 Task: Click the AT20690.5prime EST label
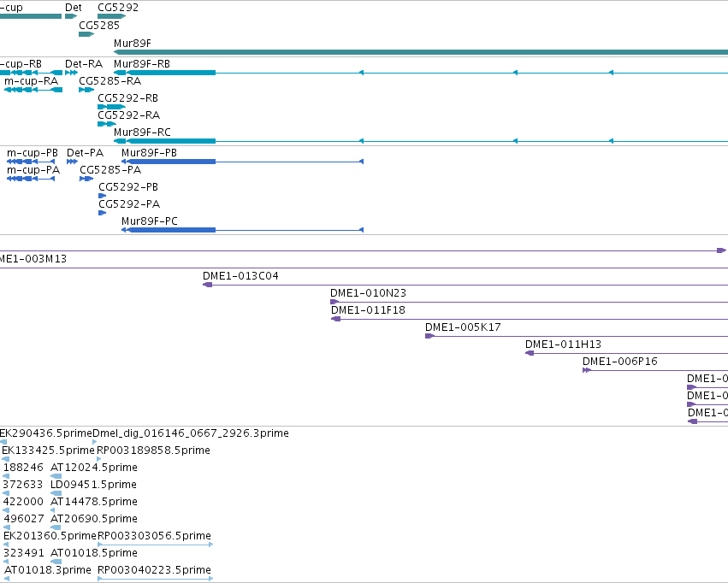pyautogui.click(x=94, y=519)
